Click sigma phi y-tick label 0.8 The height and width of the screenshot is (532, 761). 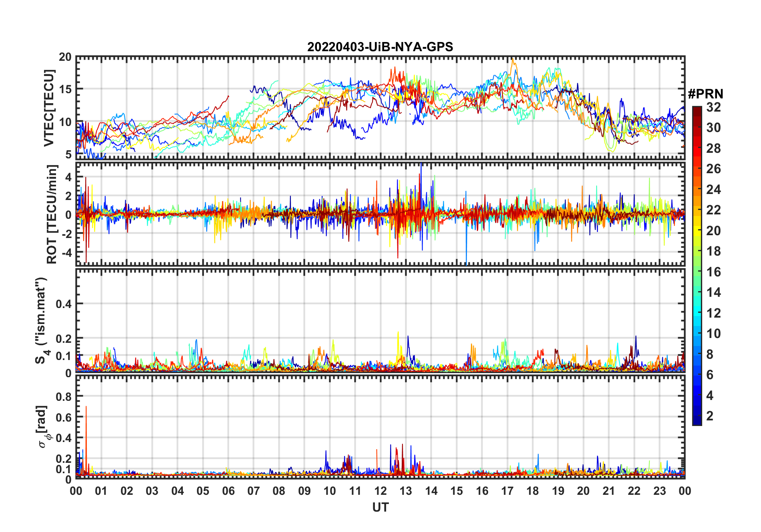tap(64, 397)
